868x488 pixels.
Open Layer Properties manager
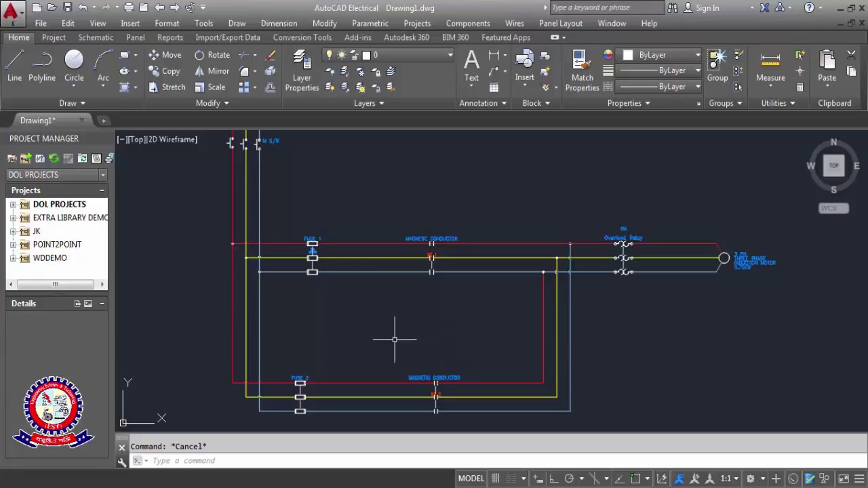point(302,71)
